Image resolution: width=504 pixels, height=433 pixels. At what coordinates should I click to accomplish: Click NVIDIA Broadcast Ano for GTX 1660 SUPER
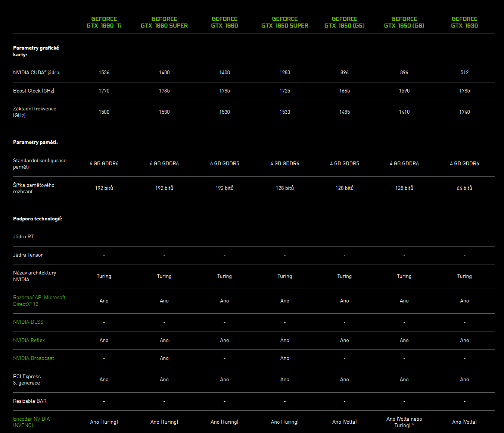click(164, 358)
